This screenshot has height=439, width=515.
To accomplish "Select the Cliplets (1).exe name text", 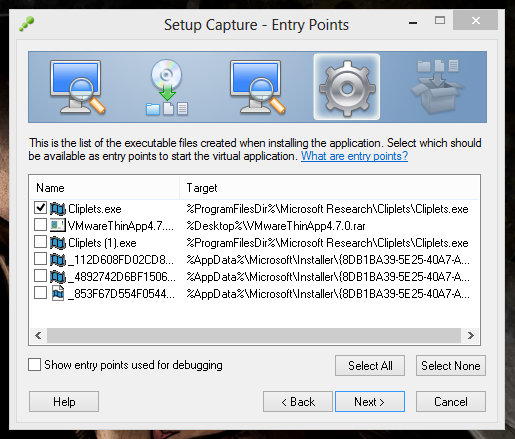I will pos(102,243).
